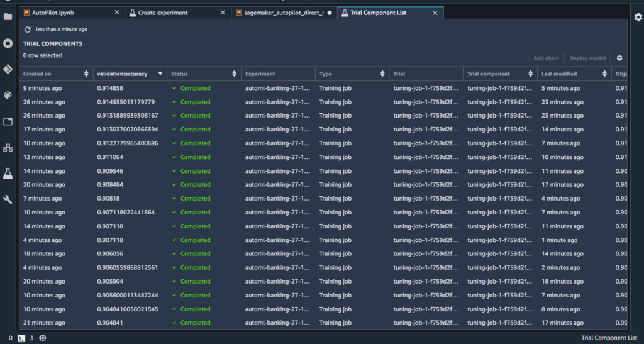Sort the Last modified column
This screenshot has height=344, width=644.
pos(604,74)
